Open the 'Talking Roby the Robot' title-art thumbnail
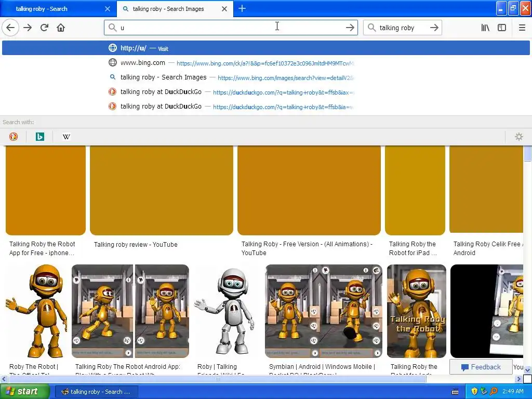The image size is (532, 399). [416, 311]
